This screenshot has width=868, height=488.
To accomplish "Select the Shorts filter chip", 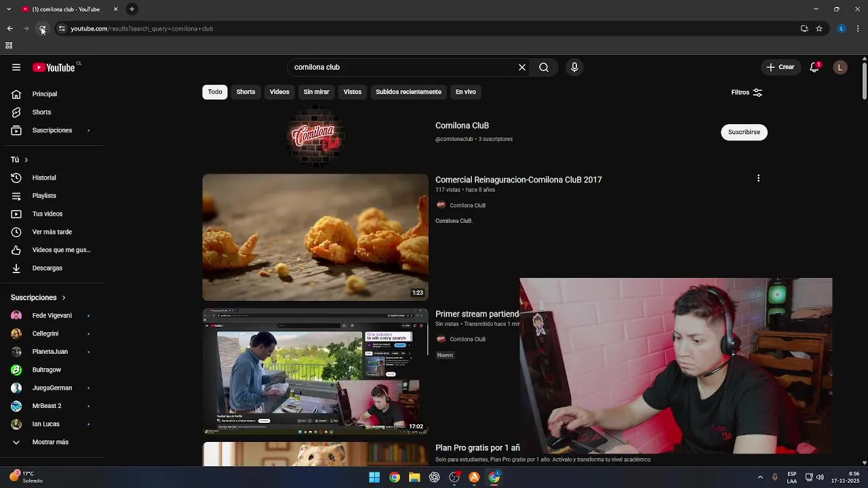I will (245, 92).
